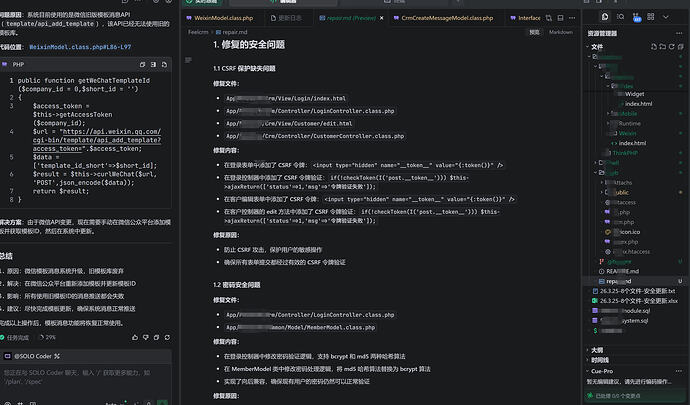Split the editor with the layout icon
The height and width of the screenshot is (405, 690).
[x=560, y=18]
